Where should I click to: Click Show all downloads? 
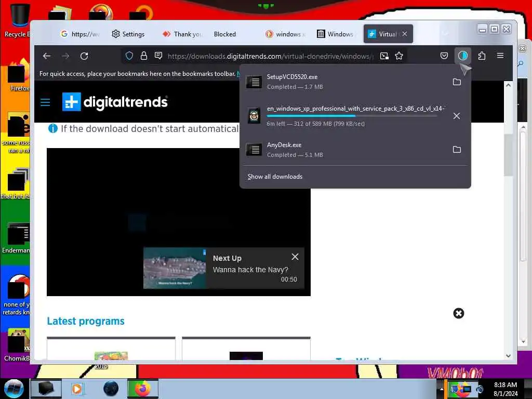[275, 177]
